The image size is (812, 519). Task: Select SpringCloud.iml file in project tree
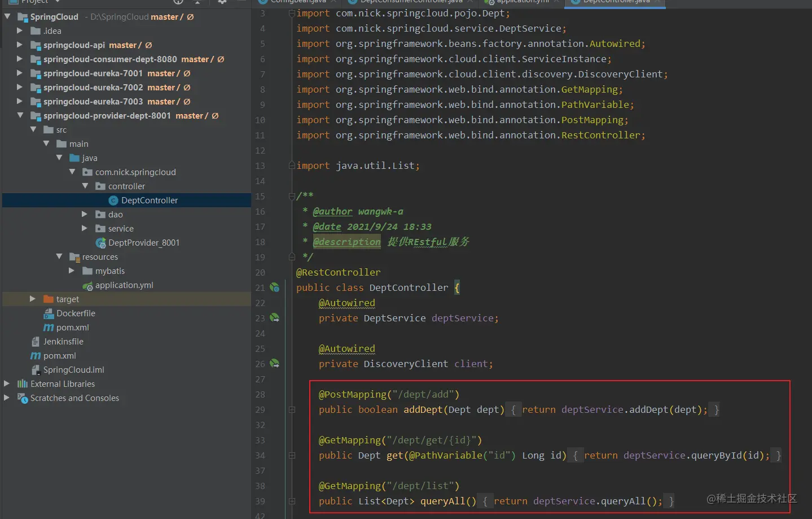tap(73, 370)
